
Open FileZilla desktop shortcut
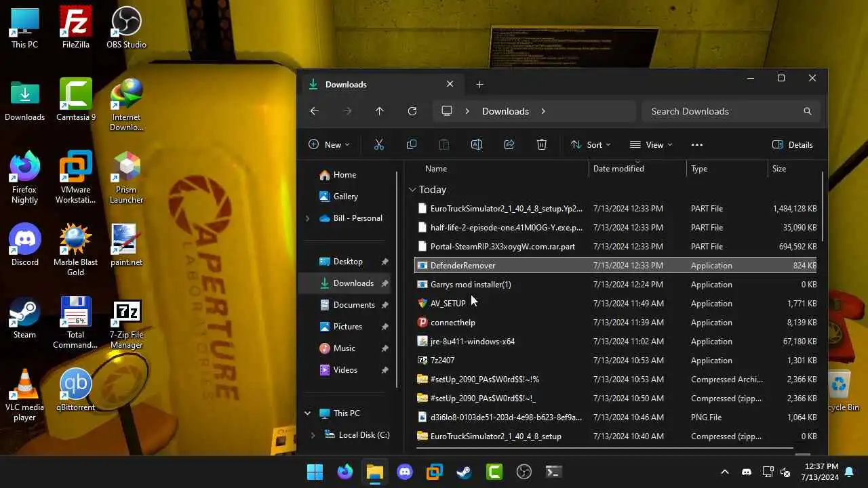[x=76, y=28]
